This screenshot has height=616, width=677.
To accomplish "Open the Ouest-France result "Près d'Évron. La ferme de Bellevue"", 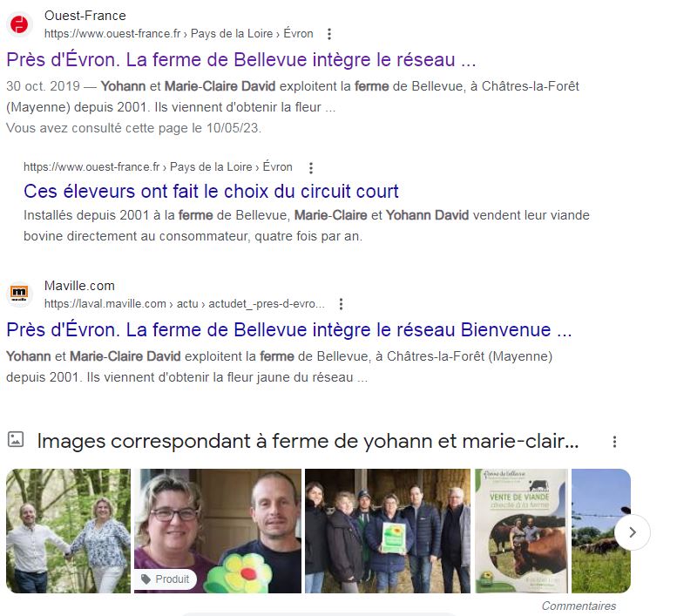I will click(x=241, y=59).
